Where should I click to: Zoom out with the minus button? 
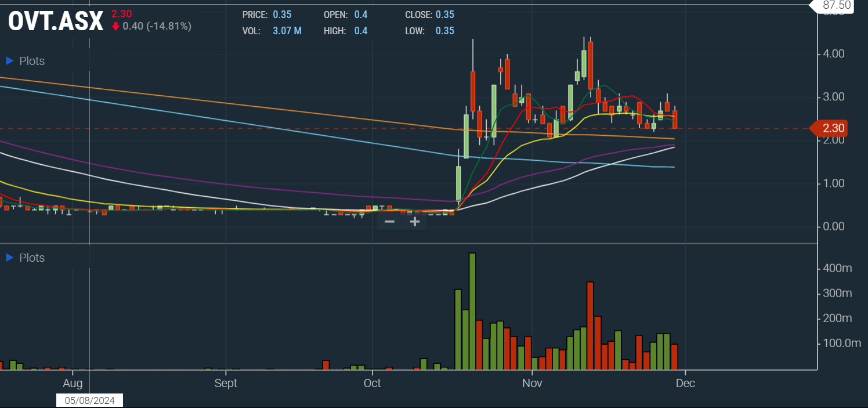[390, 222]
